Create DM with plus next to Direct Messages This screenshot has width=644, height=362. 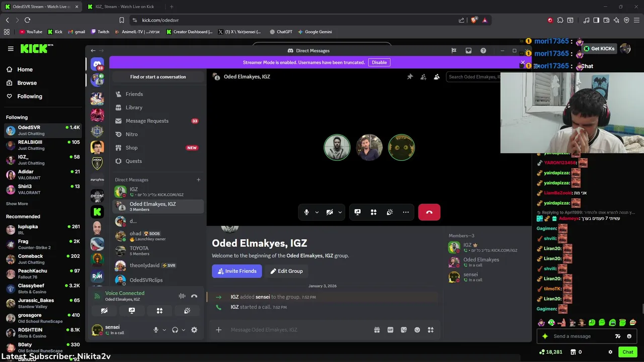tap(198, 179)
